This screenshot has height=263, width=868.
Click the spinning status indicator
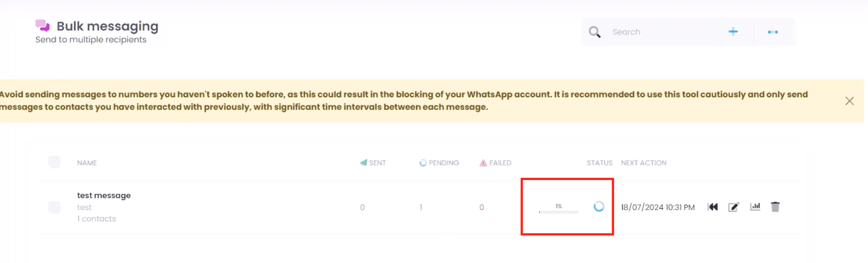[599, 207]
